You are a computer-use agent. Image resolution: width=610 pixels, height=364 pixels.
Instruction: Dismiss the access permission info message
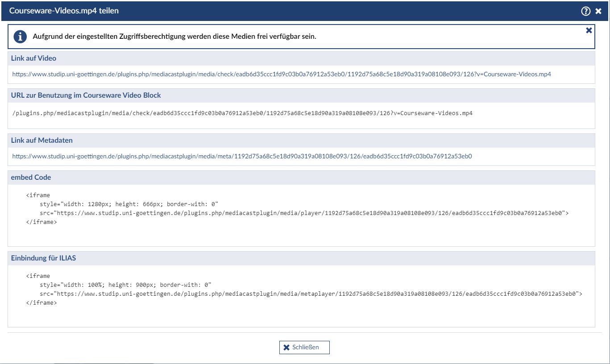[x=589, y=30]
